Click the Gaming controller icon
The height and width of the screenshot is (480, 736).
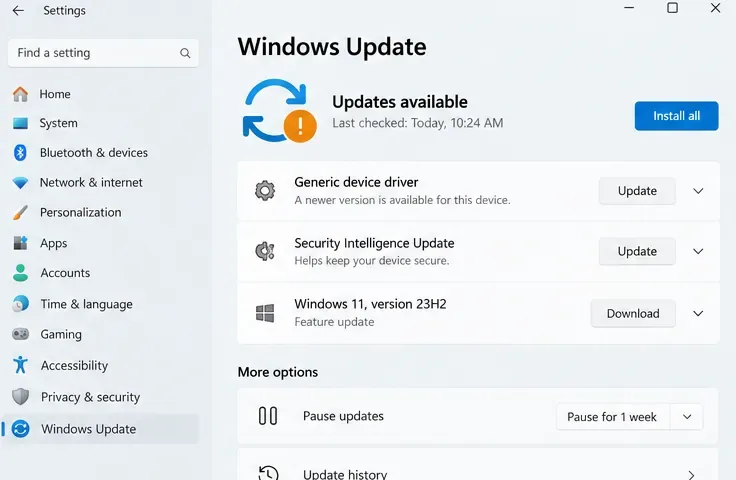(20, 334)
